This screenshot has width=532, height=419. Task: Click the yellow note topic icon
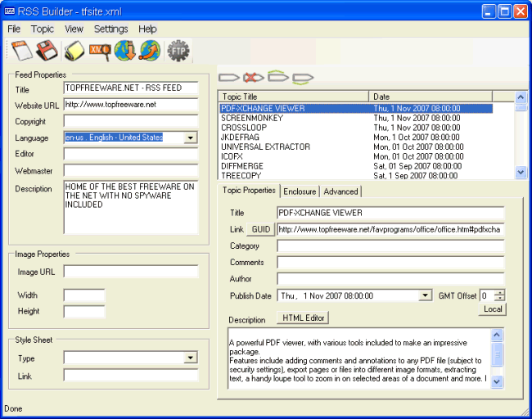[x=74, y=51]
